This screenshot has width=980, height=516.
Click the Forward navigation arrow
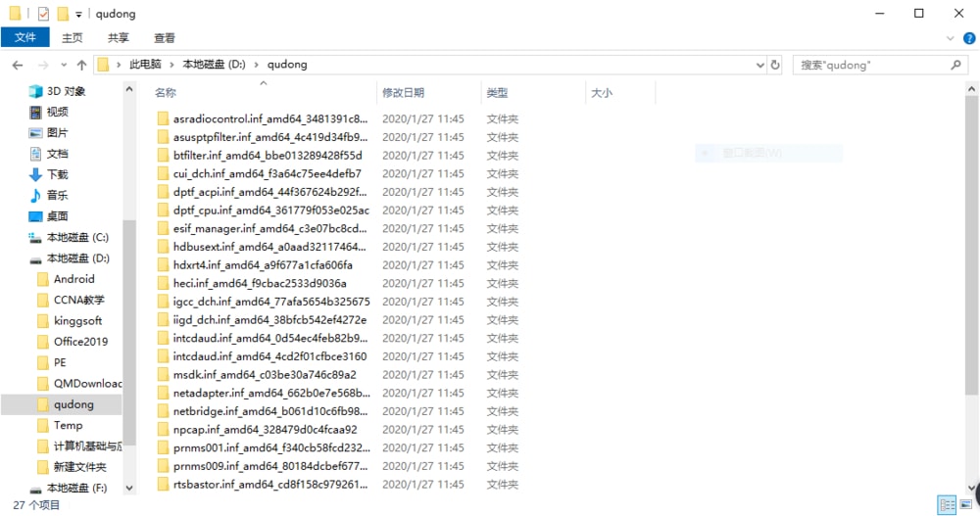pos(43,65)
